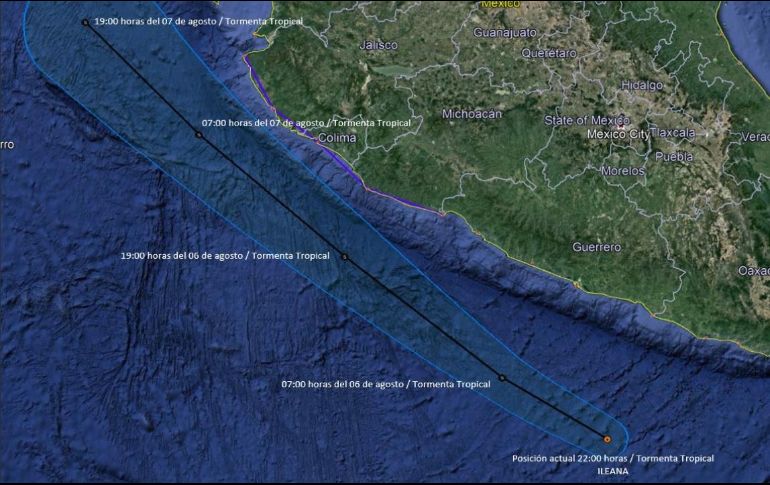The image size is (770, 485).
Task: Click the Tlaxcala state label
Action: 673,133
